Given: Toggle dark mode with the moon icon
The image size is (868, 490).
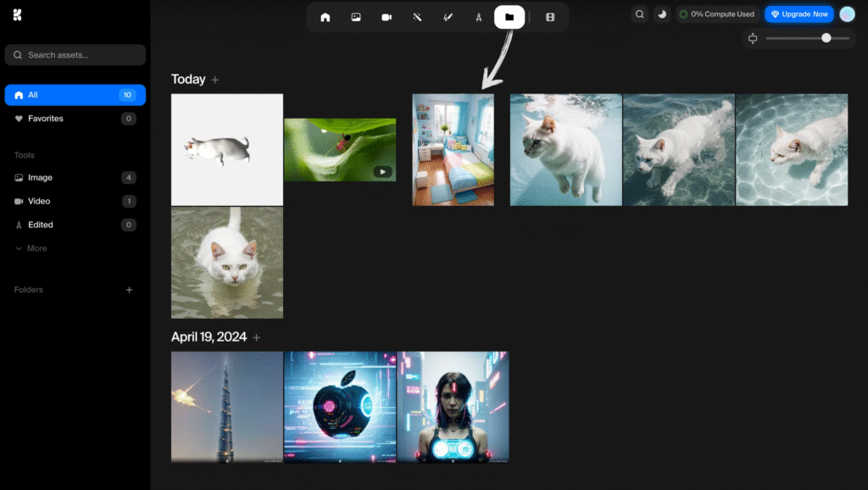Looking at the screenshot, I should point(661,14).
